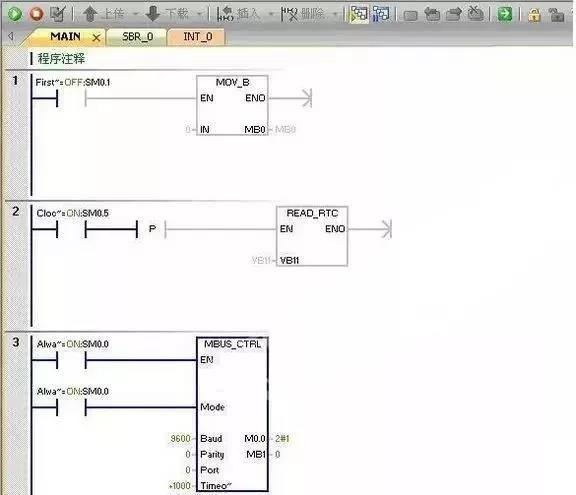576x495 pixels.
Task: Click the red STOP button
Action: pyautogui.click(x=36, y=14)
